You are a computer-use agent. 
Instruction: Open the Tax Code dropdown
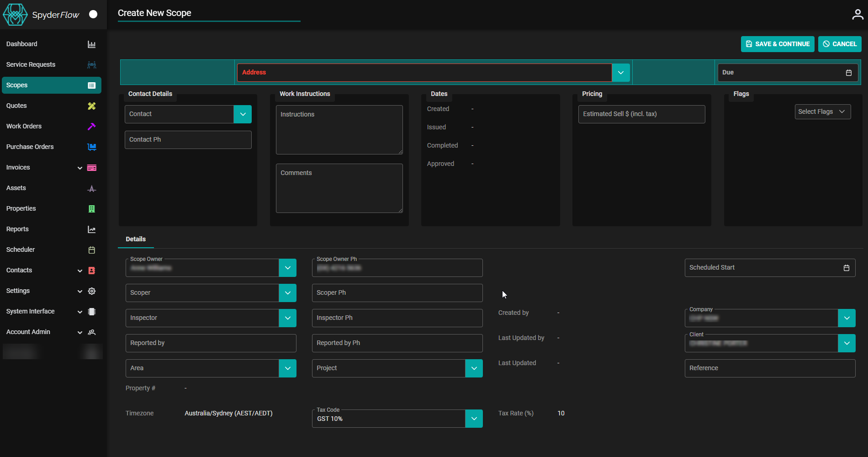point(474,418)
